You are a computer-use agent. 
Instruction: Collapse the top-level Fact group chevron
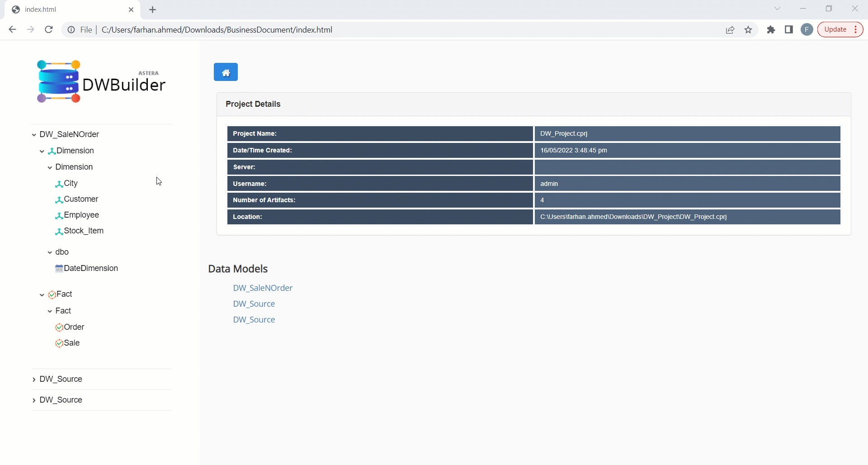pos(42,295)
